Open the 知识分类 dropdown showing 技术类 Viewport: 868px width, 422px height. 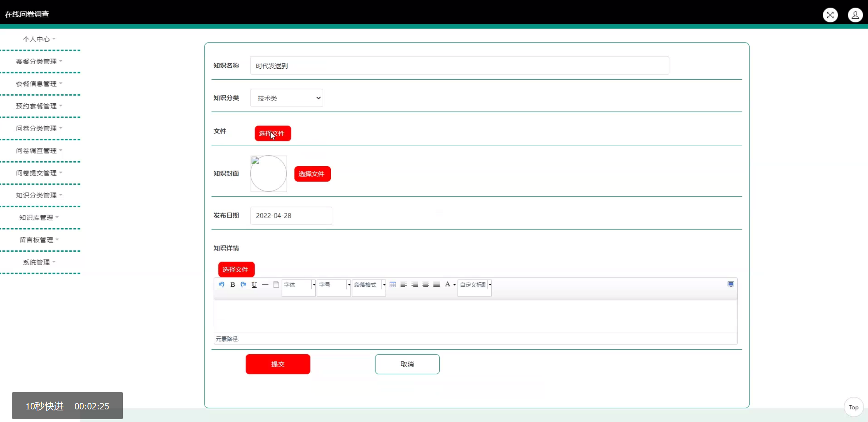click(x=286, y=98)
